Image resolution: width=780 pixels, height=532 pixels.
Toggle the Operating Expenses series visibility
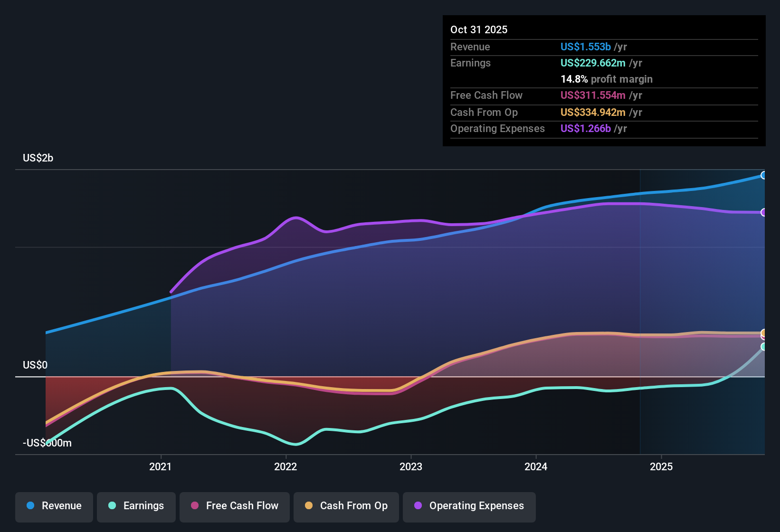469,506
